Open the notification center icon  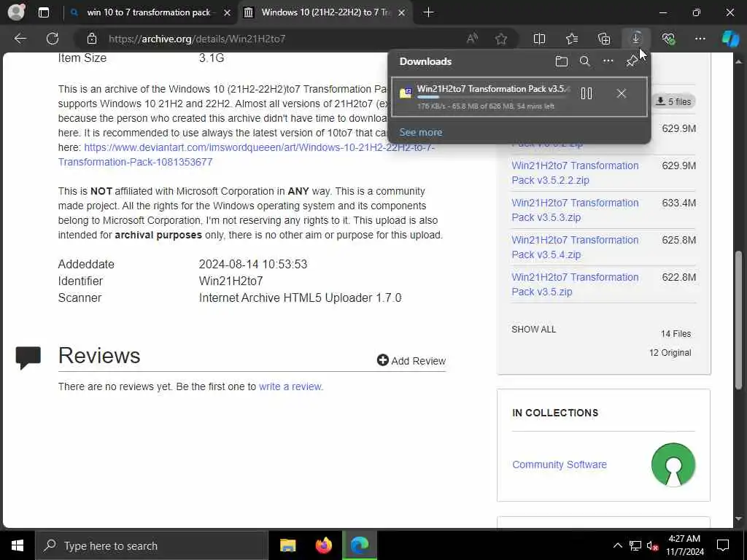point(723,545)
